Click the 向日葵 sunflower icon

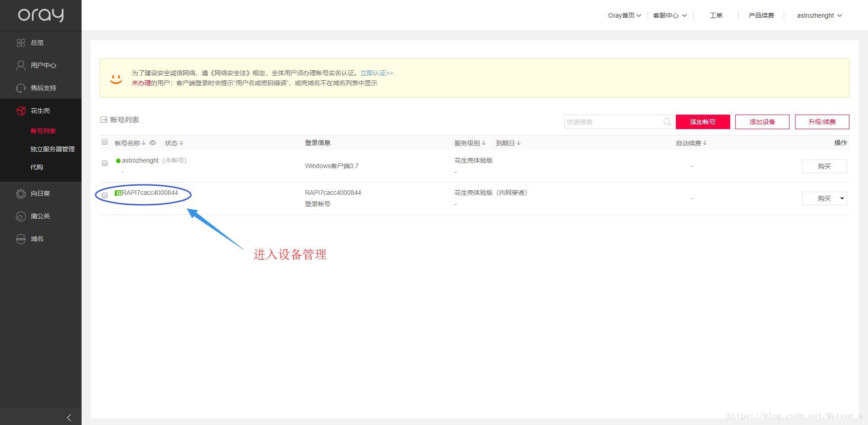[x=21, y=193]
